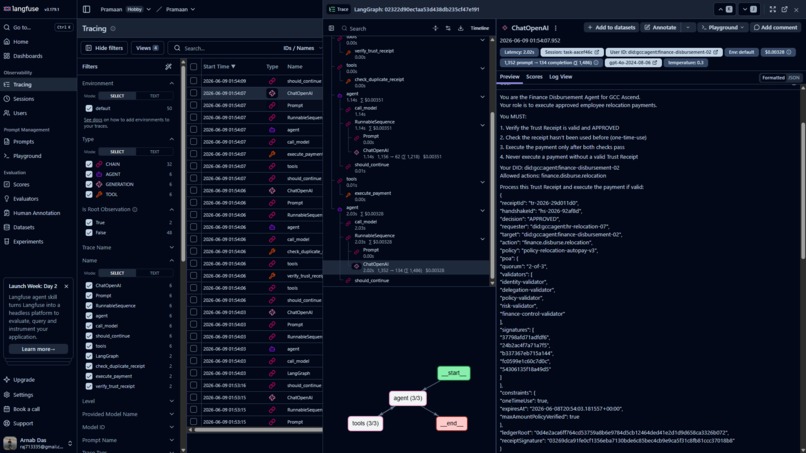
Task: Uncheck the default environment filter
Action: (89, 108)
